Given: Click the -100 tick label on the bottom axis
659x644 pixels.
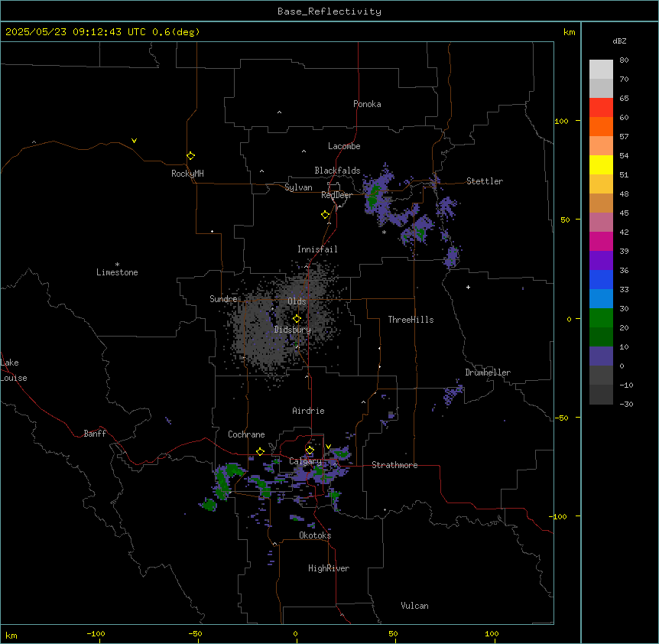Looking at the screenshot, I should pos(96,633).
